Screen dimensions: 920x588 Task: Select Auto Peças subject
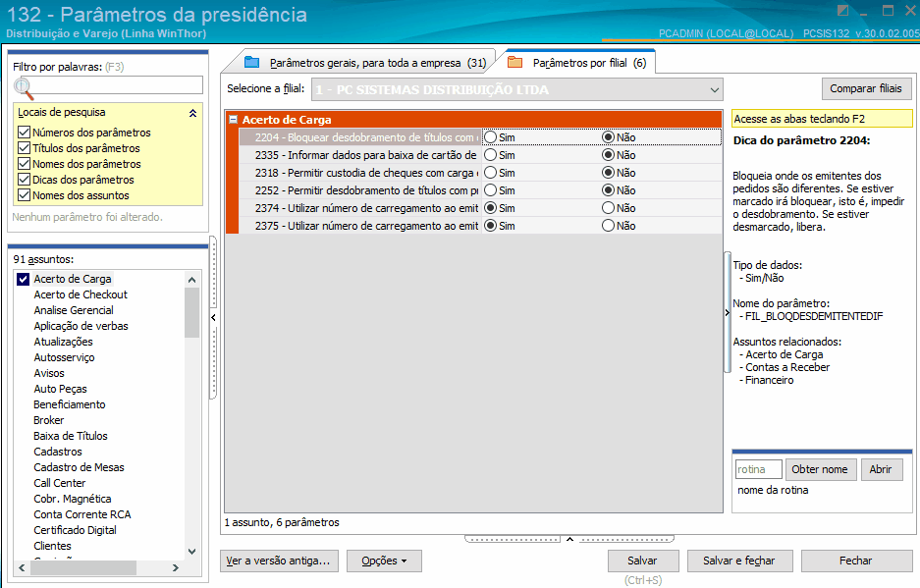[60, 389]
